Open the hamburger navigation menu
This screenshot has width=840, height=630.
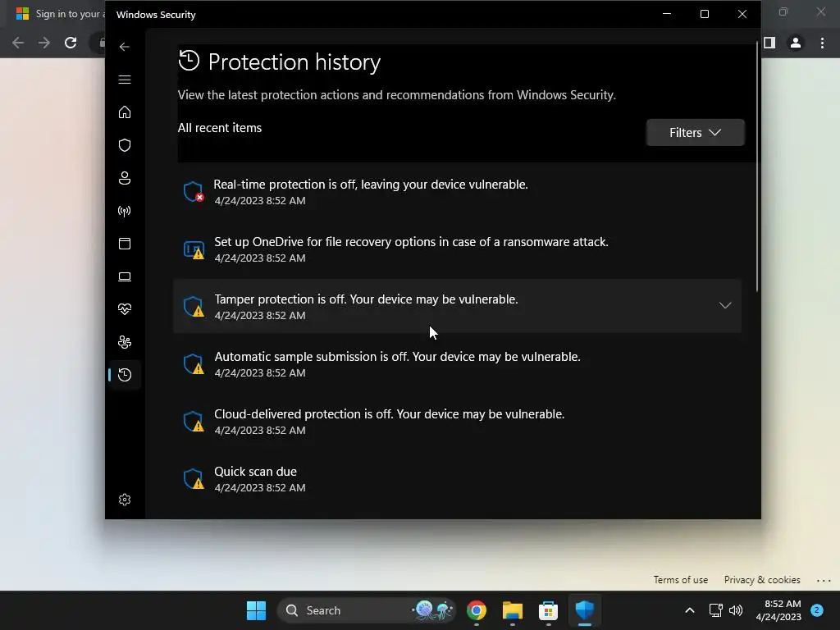125,80
